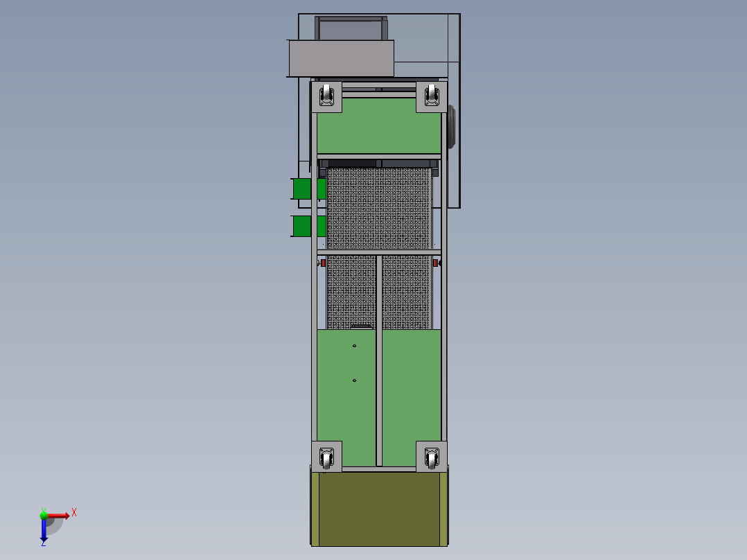Viewport: 747px width, 560px height.
Task: Click the red X axis arrow
Action: [68, 515]
